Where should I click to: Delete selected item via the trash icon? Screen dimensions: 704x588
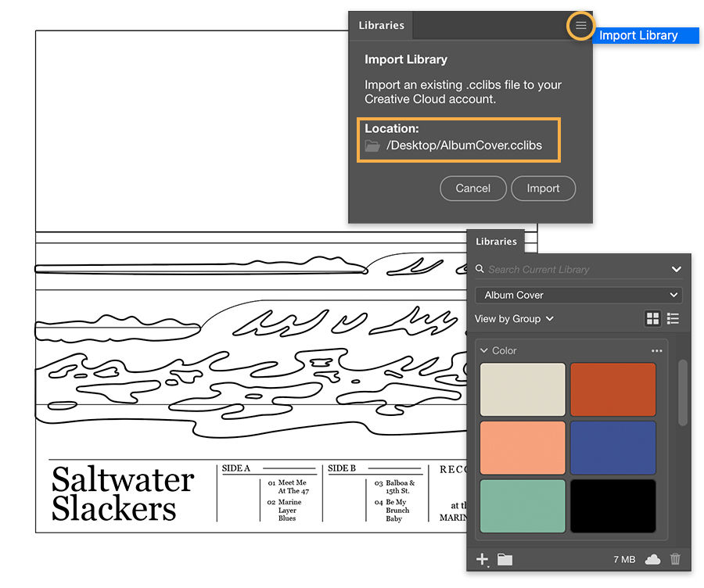click(675, 559)
